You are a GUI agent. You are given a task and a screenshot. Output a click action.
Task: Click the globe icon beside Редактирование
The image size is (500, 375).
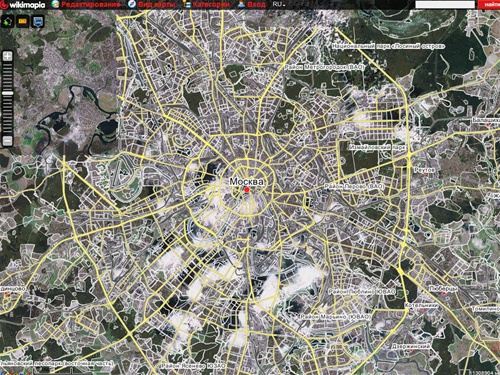pyautogui.click(x=55, y=4)
